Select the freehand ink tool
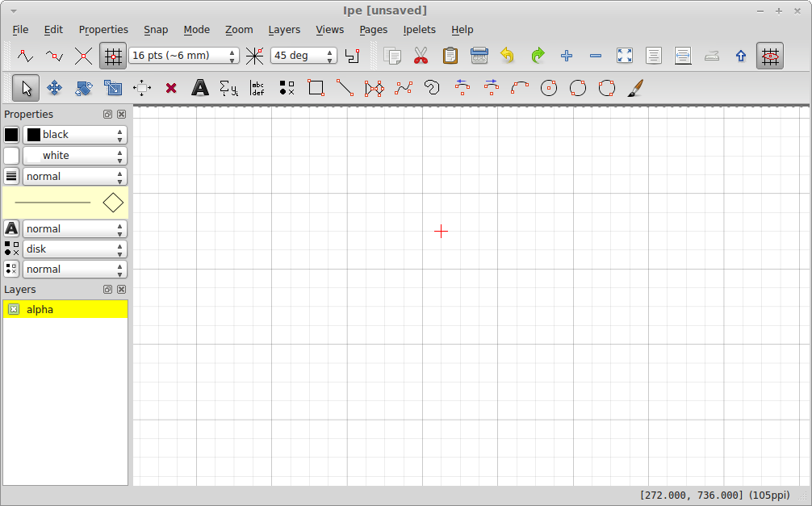This screenshot has width=812, height=506. pos(635,87)
